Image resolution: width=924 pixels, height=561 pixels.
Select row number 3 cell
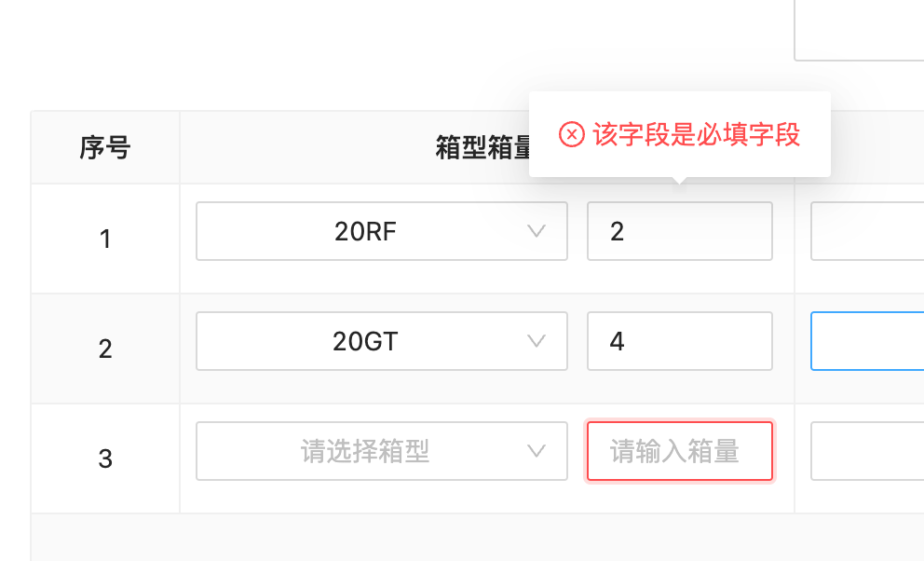[104, 458]
